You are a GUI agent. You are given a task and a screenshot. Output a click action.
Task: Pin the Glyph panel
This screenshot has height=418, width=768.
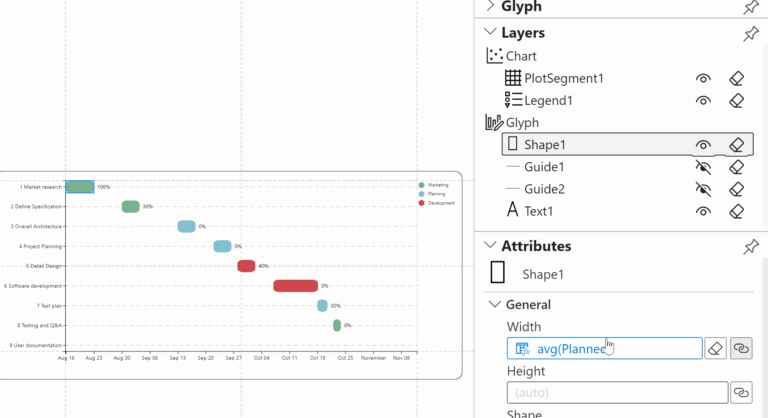(x=750, y=7)
